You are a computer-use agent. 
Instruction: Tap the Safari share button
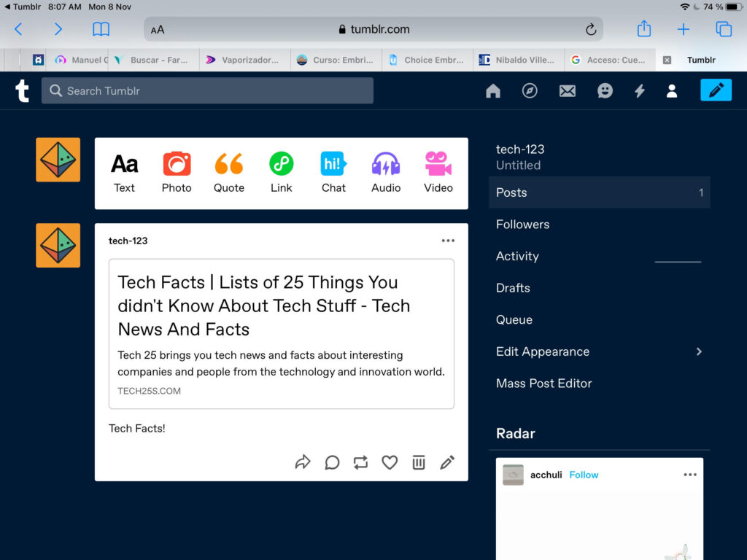(x=643, y=29)
